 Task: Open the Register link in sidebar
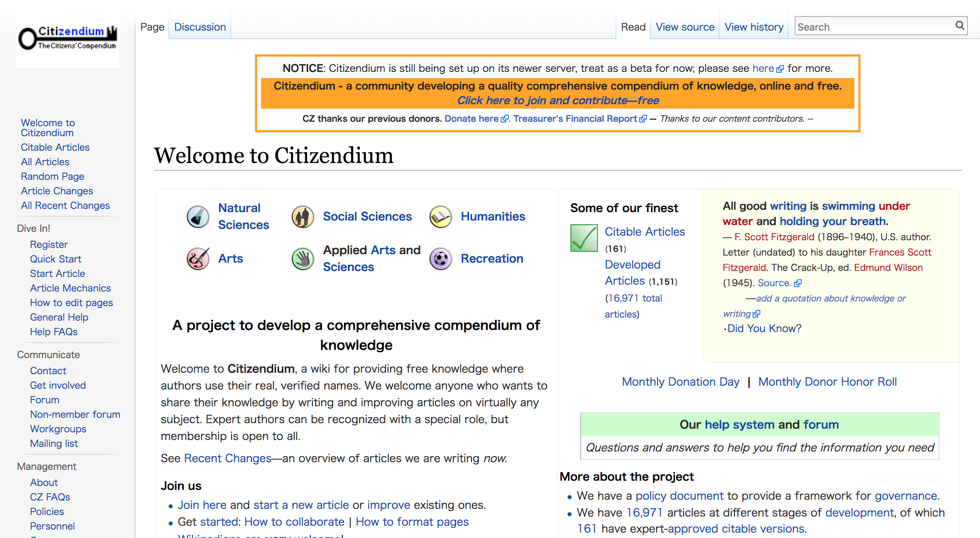49,245
